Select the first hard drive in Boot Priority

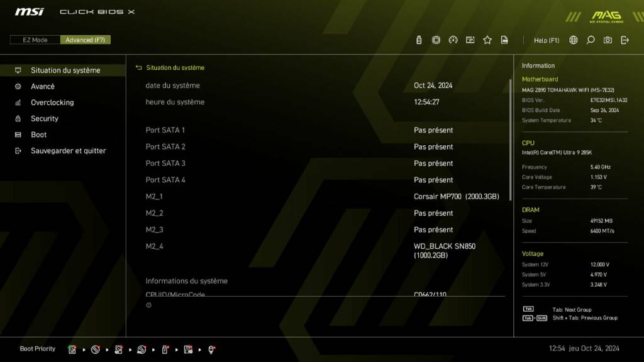click(72, 349)
